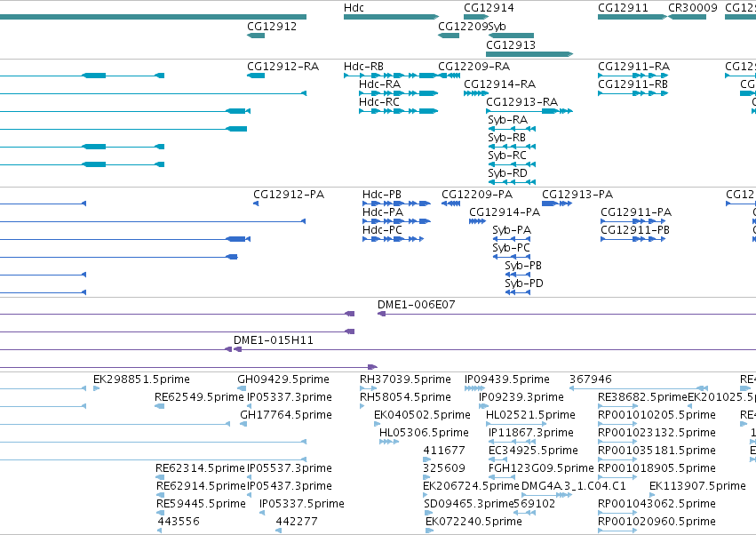This screenshot has width=756, height=535.
Task: Click the Syb-PA protein label
Action: point(512,230)
